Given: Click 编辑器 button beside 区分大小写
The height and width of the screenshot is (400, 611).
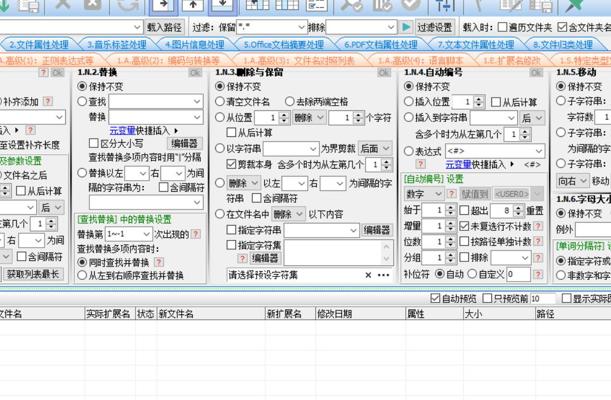Looking at the screenshot, I should pos(184,143).
